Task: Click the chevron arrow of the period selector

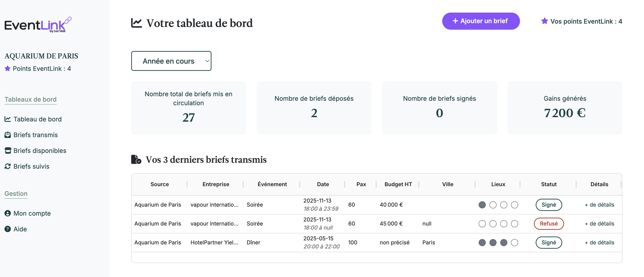Action: tap(207, 61)
